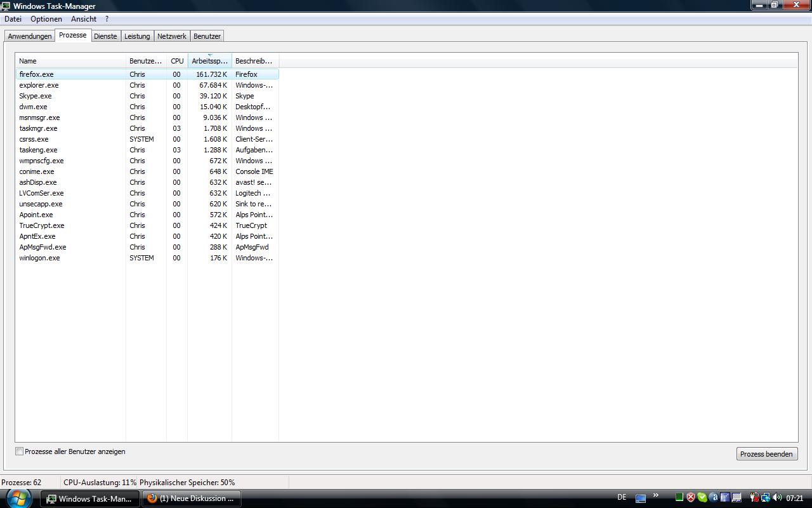The height and width of the screenshot is (508, 812).
Task: Select the dwm.exe process
Action: 147,107
